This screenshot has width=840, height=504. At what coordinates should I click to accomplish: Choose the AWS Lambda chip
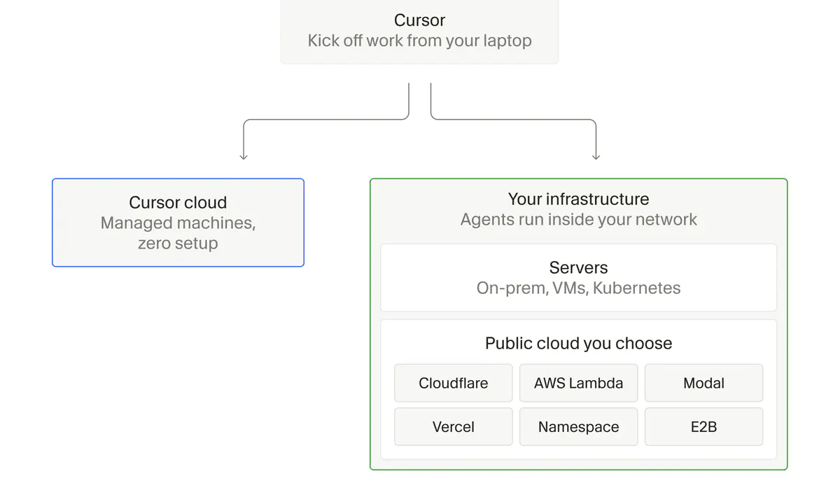click(578, 383)
